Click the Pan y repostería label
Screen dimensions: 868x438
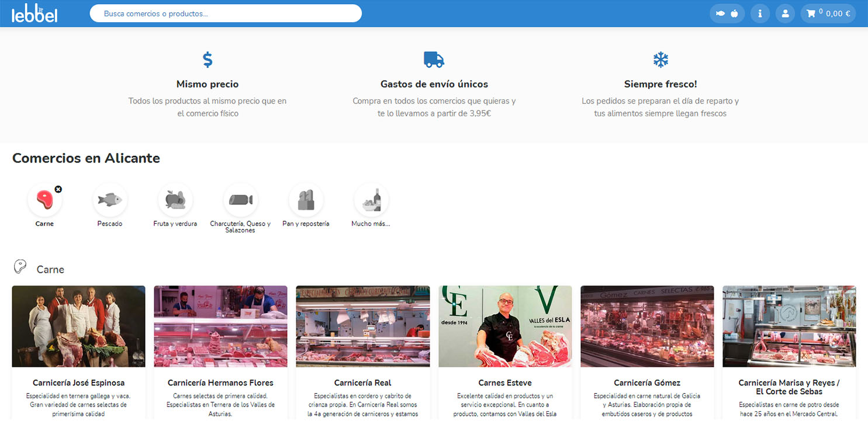[306, 224]
